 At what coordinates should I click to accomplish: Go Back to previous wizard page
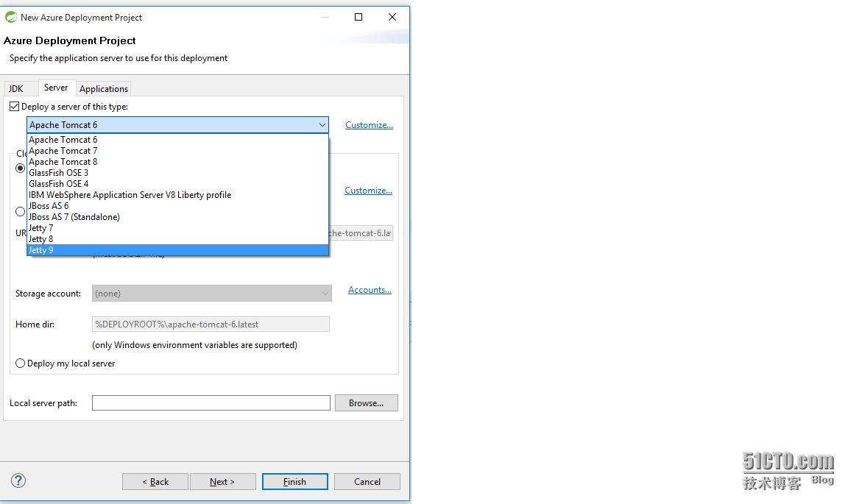click(x=155, y=481)
